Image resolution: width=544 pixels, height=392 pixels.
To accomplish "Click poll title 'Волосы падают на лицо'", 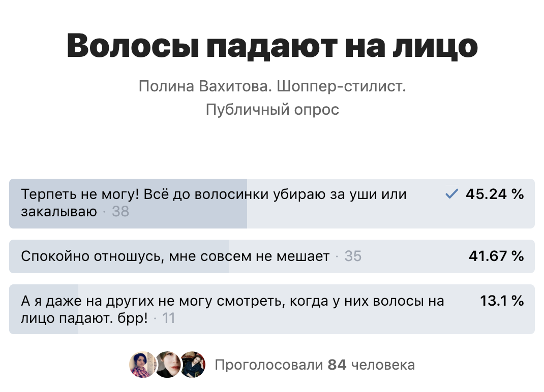I will click(x=272, y=45).
